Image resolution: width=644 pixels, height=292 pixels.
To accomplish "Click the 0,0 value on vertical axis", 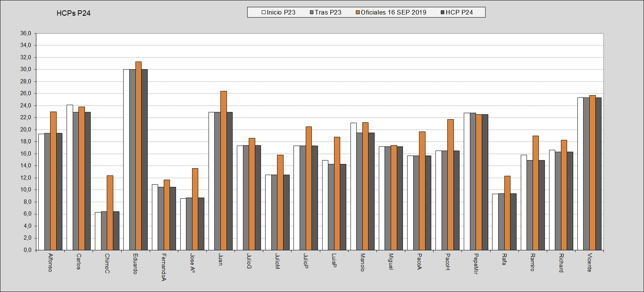I will pyautogui.click(x=28, y=250).
